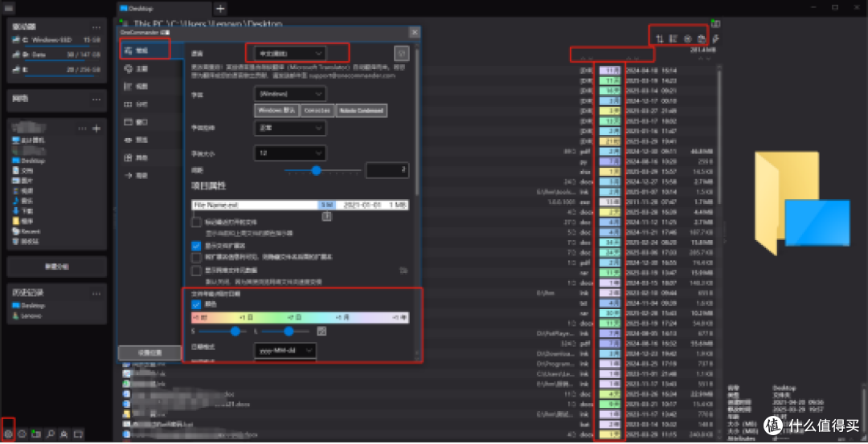Click the fourth icon in the pane toolbar group
The image size is (868, 444).
pos(702,39)
